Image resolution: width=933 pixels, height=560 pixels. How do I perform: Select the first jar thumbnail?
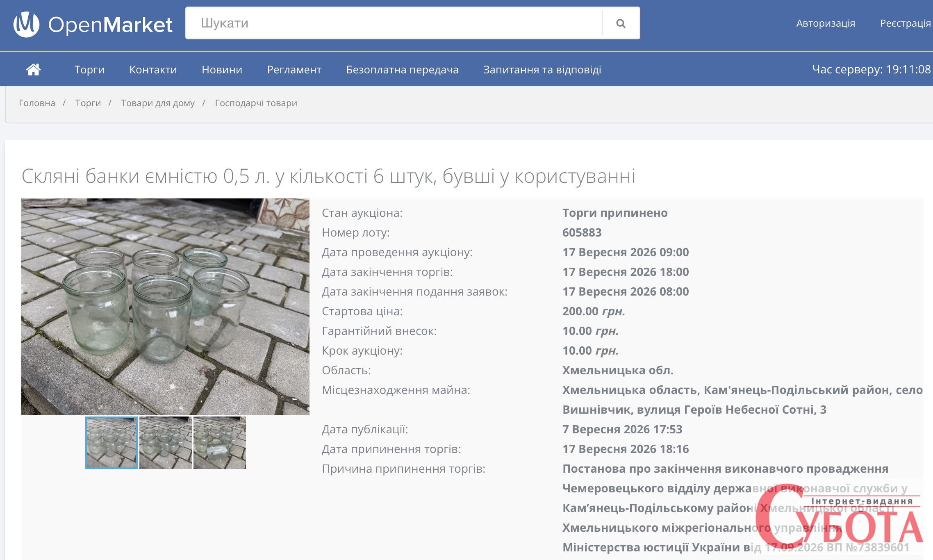tap(111, 443)
